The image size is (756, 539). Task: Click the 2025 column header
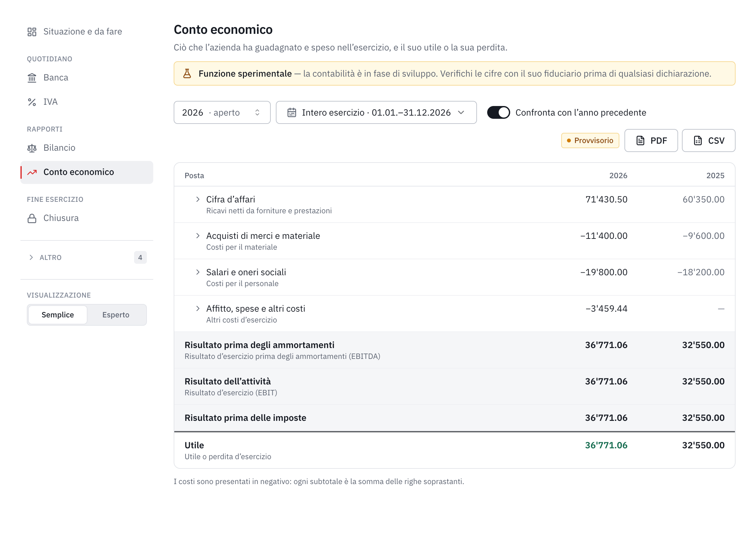tap(715, 176)
